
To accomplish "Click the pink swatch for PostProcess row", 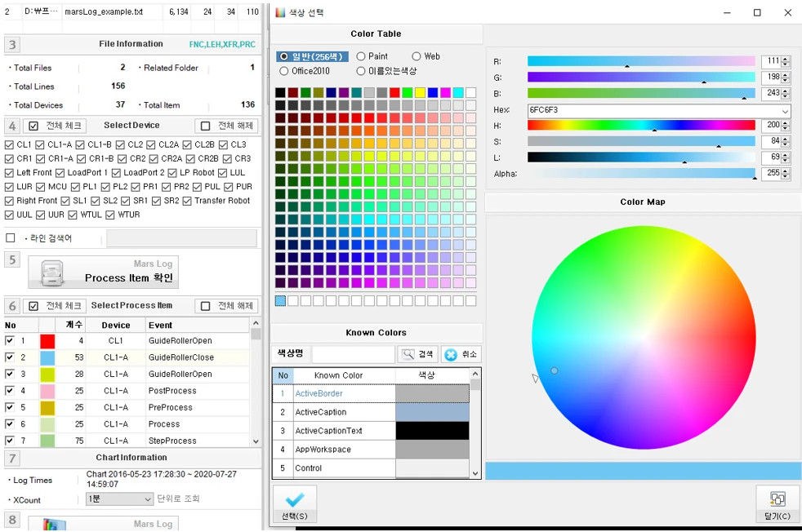I will coord(47,391).
